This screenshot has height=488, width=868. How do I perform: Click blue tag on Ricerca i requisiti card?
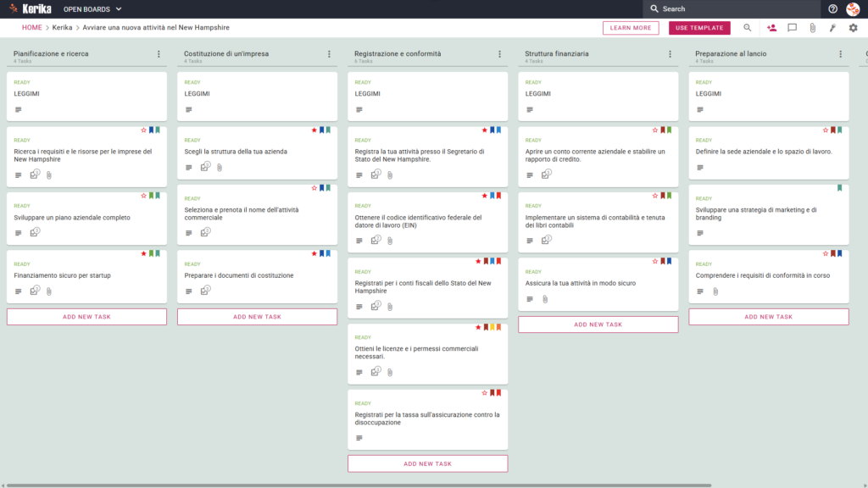[x=151, y=130]
